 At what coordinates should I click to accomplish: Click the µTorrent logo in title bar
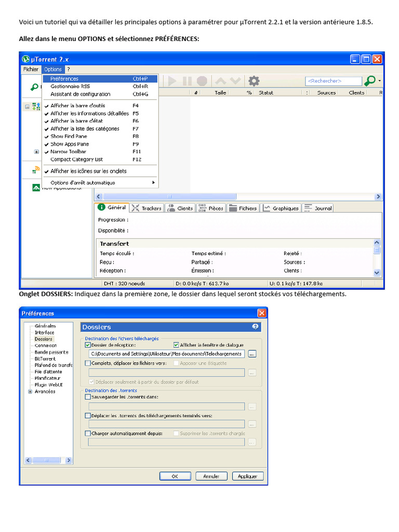pos(26,59)
